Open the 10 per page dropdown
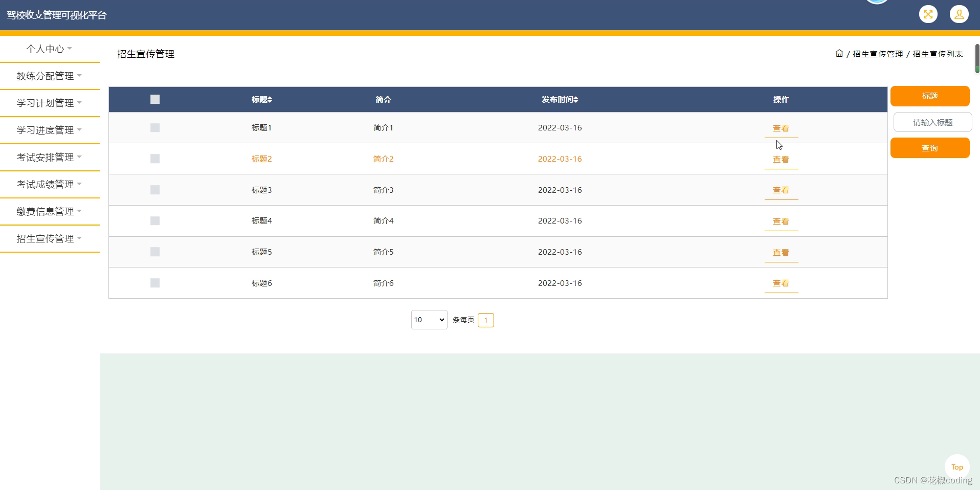 (429, 320)
